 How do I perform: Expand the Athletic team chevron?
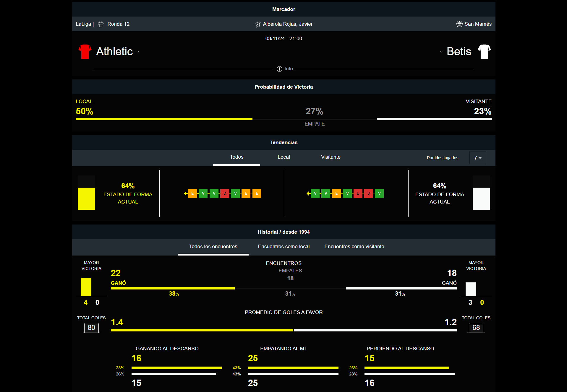pyautogui.click(x=138, y=52)
